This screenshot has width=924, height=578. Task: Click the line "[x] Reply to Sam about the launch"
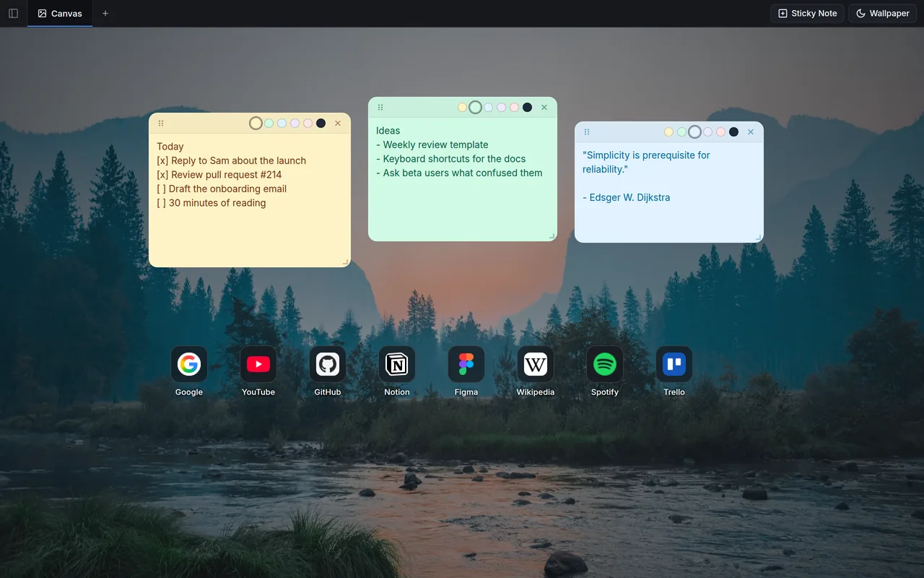click(232, 160)
